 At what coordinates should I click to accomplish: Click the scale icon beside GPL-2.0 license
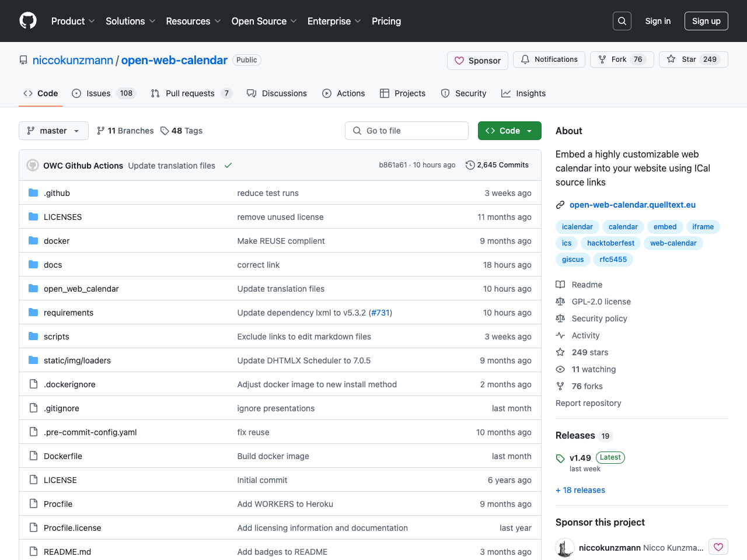[x=560, y=302]
